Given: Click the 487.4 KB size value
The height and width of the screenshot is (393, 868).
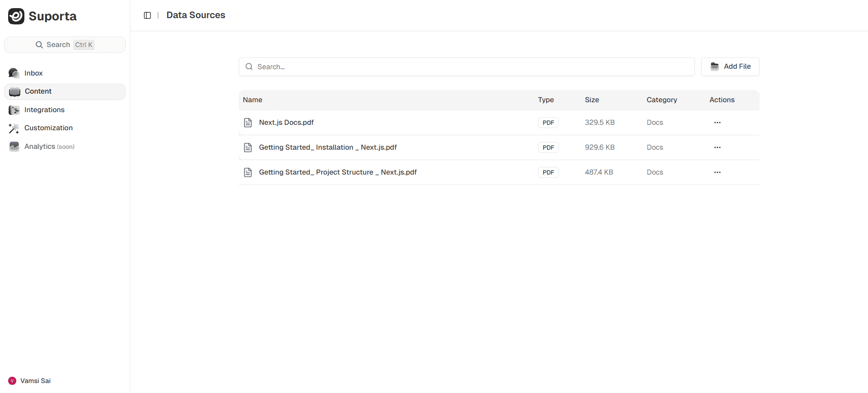Looking at the screenshot, I should coord(599,172).
